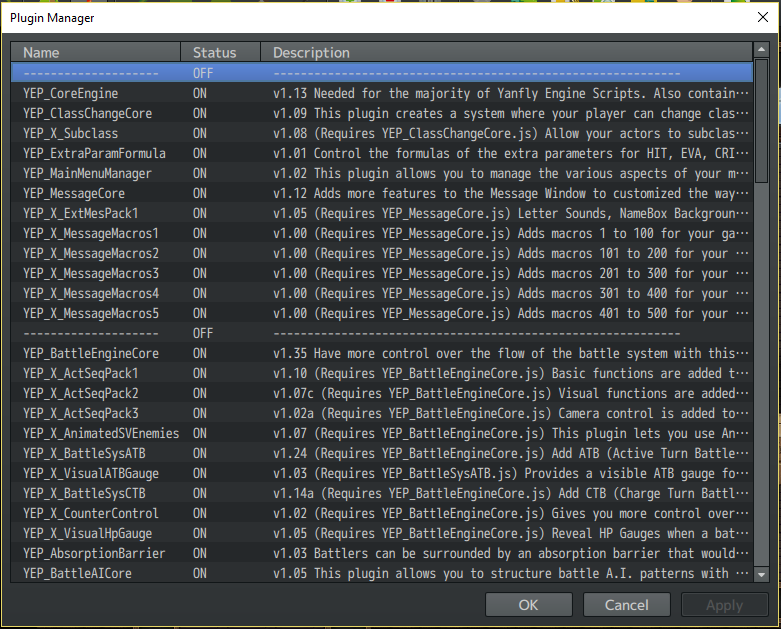Select YEP_X_MessageMacros5 row

pyautogui.click(x=382, y=313)
